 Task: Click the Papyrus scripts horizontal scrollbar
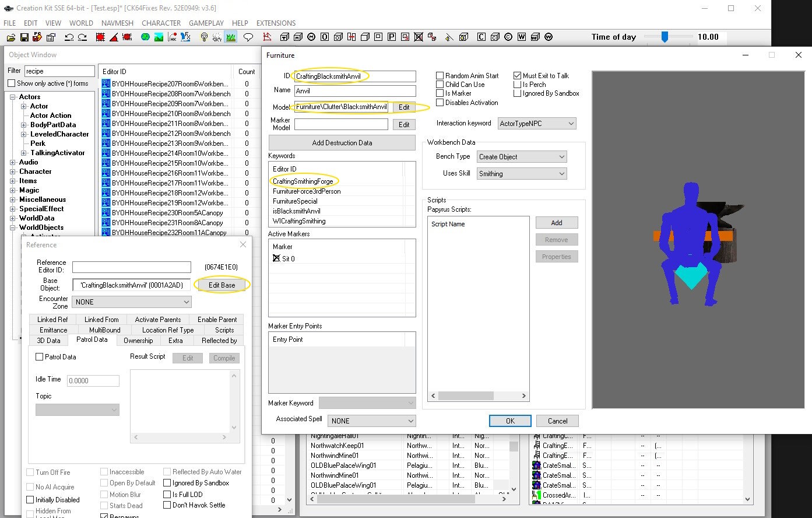tap(479, 395)
